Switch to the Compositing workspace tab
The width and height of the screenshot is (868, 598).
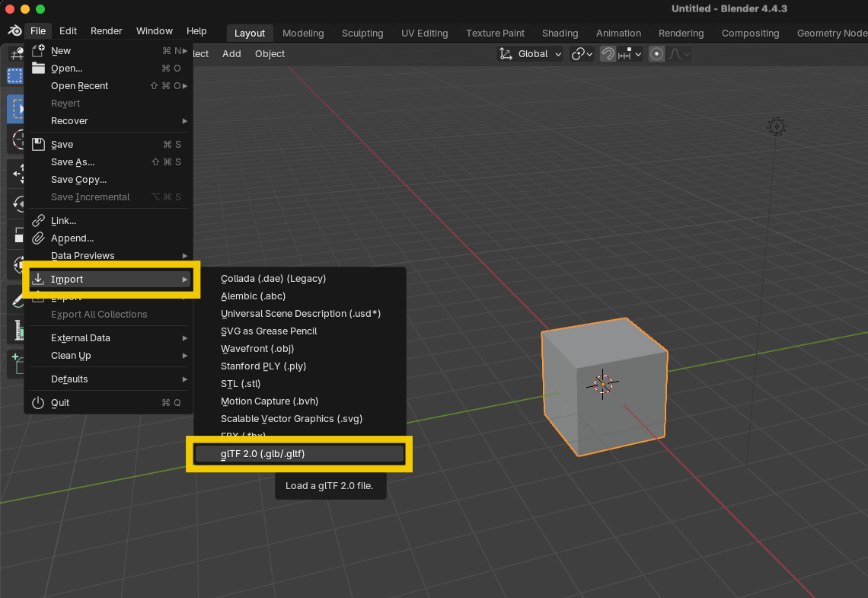click(751, 34)
